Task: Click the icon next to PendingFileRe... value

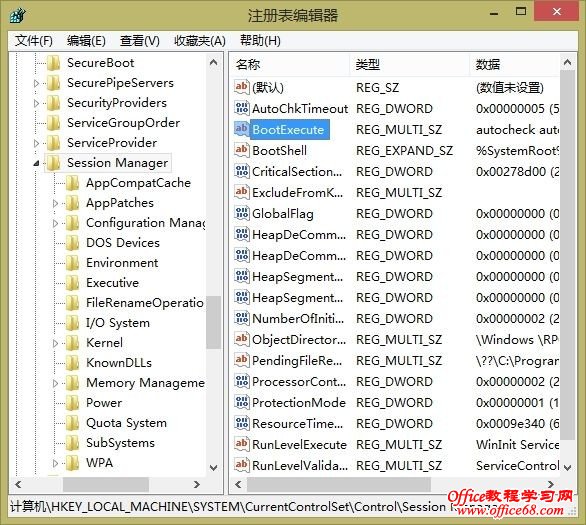Action: (x=241, y=360)
